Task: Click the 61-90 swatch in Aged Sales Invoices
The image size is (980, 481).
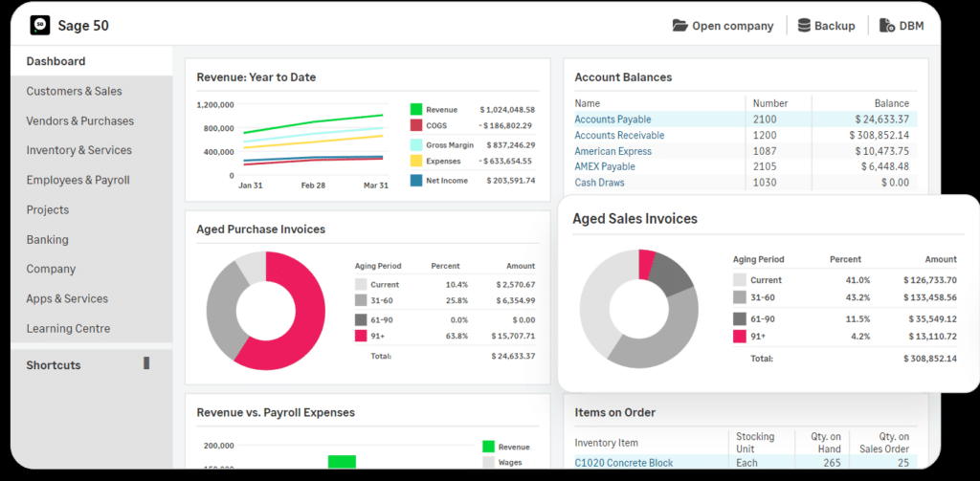Action: [740, 318]
